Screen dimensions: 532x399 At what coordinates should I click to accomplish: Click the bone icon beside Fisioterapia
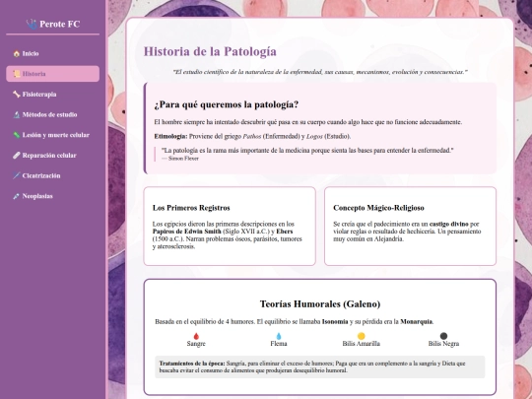(x=17, y=95)
